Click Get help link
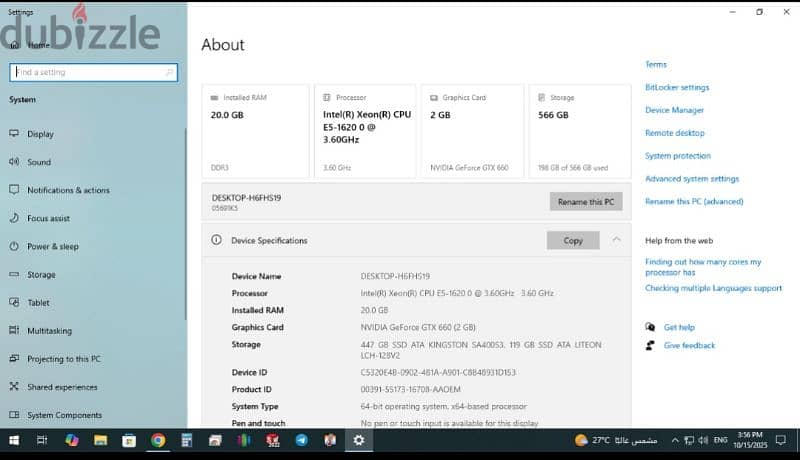Screen dimensions: 800x460 pos(679,327)
